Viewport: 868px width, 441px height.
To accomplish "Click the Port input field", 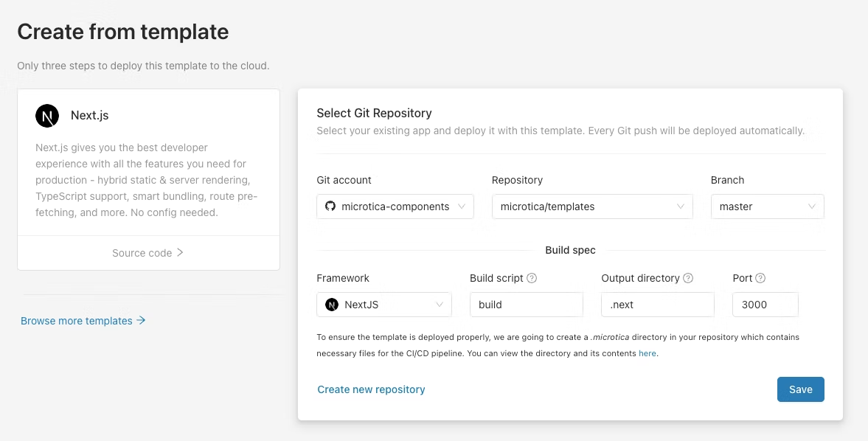I will [765, 305].
